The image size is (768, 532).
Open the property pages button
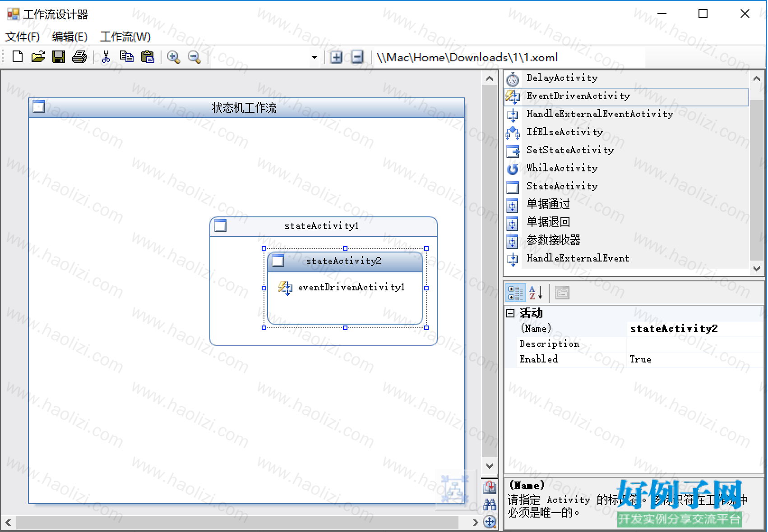562,293
